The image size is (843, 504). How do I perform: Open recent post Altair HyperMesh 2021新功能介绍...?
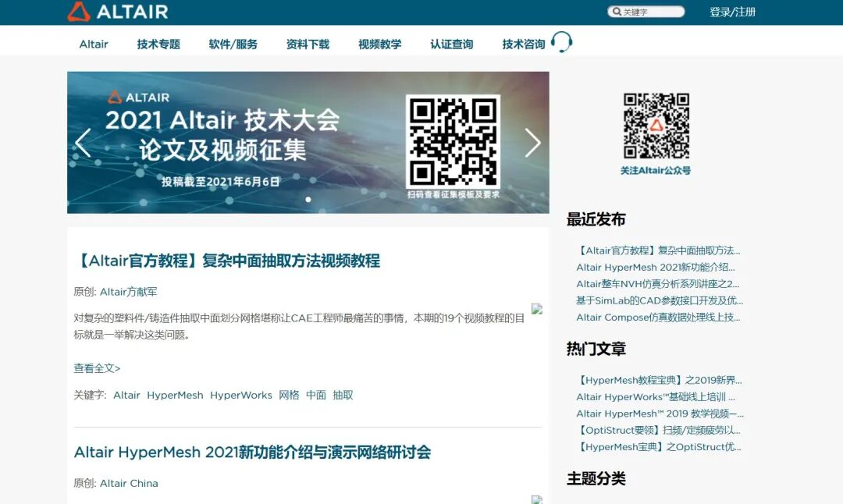click(x=656, y=267)
